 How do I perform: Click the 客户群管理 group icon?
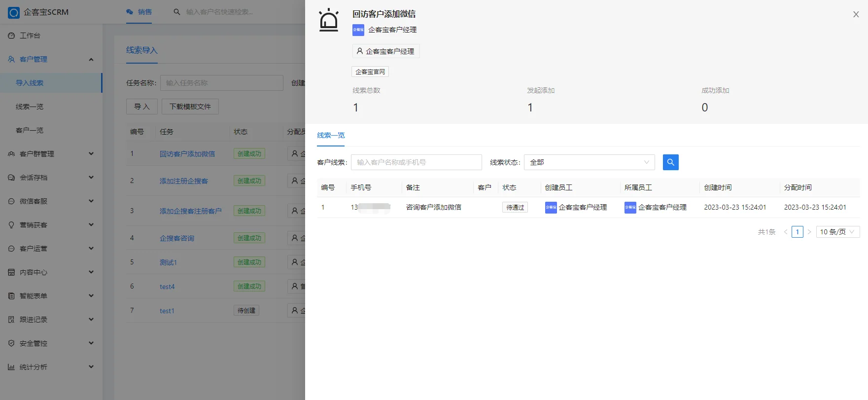coord(11,154)
